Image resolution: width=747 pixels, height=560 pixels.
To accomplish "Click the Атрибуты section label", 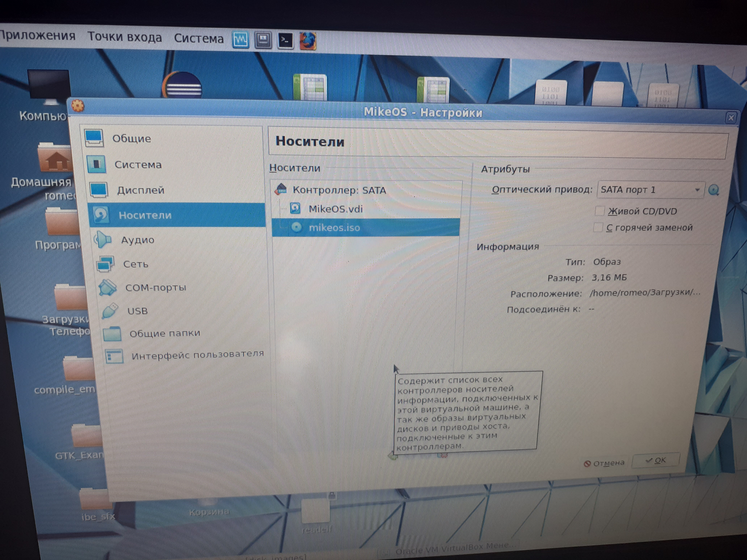I will pyautogui.click(x=505, y=169).
